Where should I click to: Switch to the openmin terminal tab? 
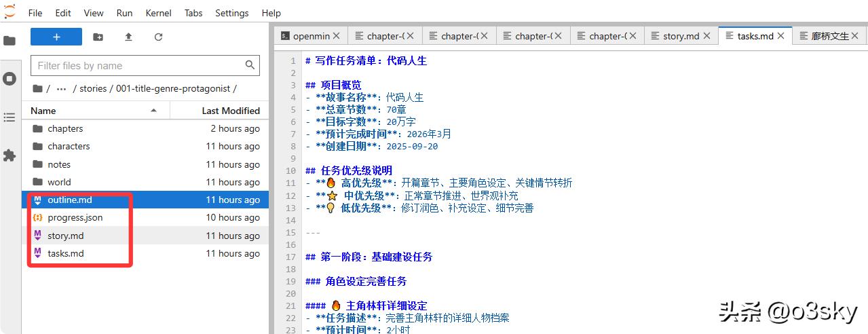click(x=312, y=36)
